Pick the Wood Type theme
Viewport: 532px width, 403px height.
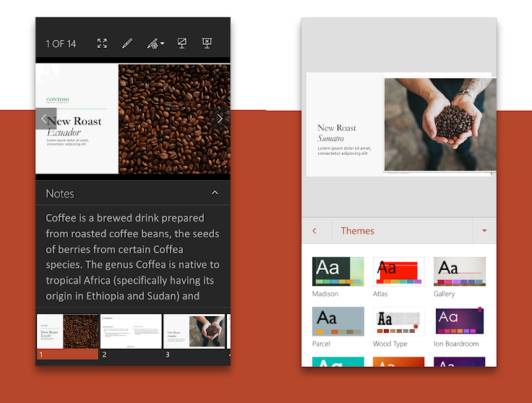point(398,321)
